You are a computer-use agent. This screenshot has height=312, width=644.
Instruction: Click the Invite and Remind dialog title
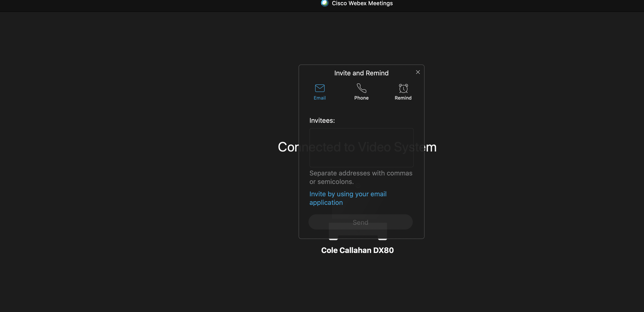[361, 73]
